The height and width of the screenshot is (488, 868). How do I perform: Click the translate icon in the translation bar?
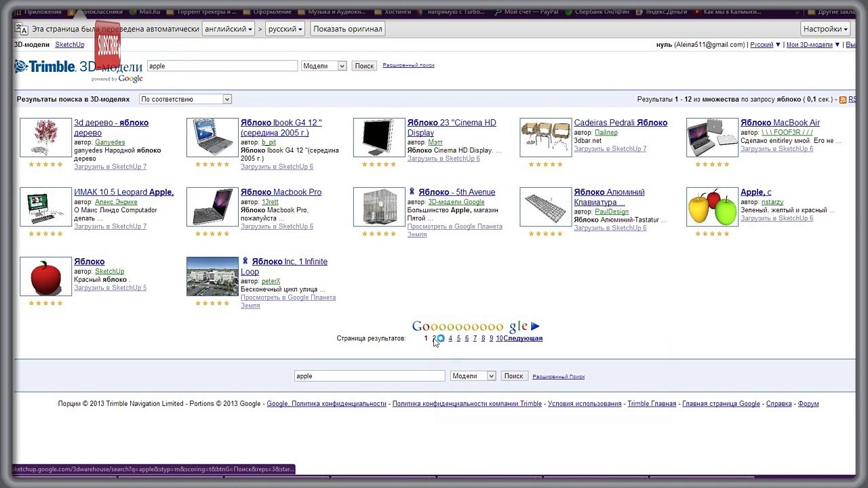(x=21, y=29)
